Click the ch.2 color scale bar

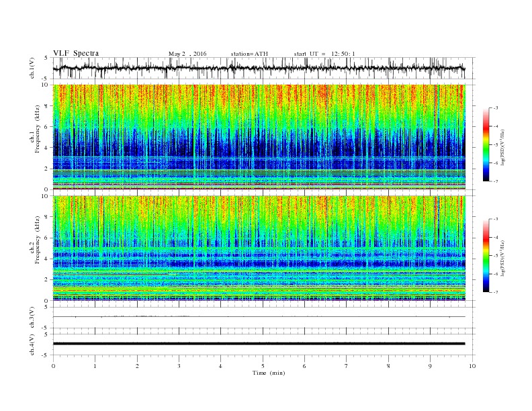point(486,256)
